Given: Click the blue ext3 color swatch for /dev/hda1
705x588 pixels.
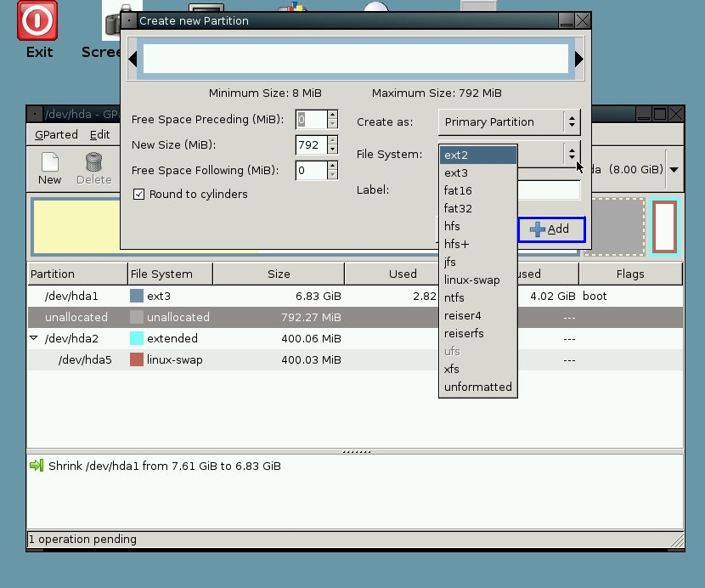Looking at the screenshot, I should coord(137,296).
